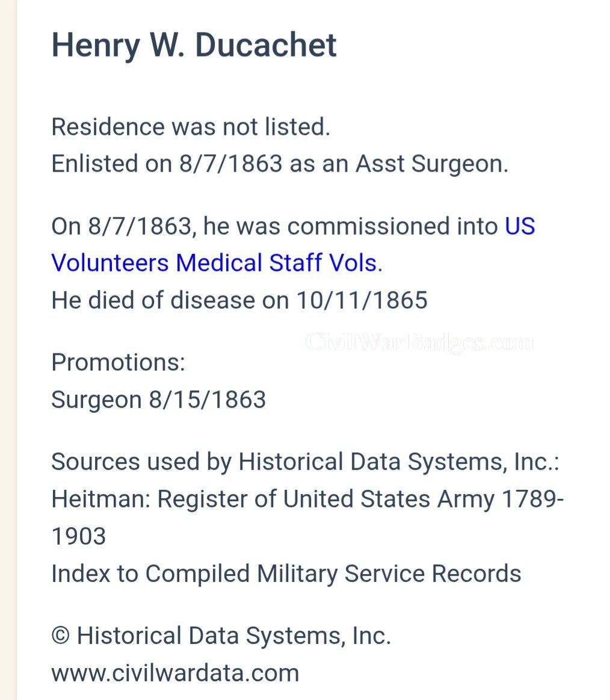Click the Promotions label
This screenshot has height=700, width=610.
(x=119, y=362)
